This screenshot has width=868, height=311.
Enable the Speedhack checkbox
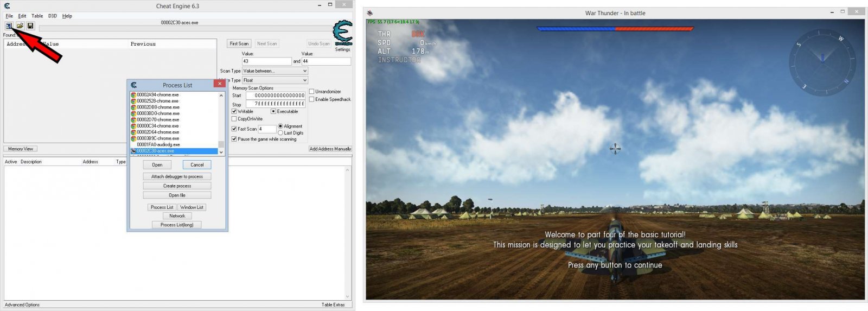click(312, 99)
